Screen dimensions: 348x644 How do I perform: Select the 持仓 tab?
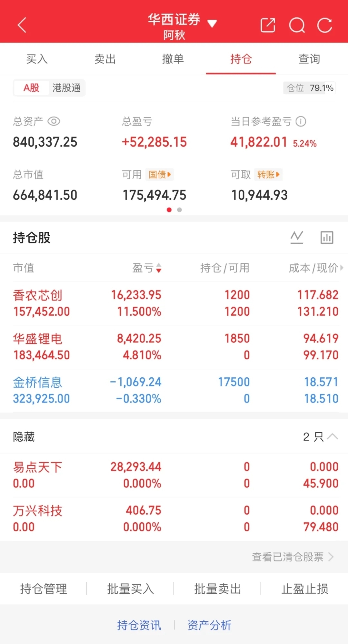(x=241, y=59)
